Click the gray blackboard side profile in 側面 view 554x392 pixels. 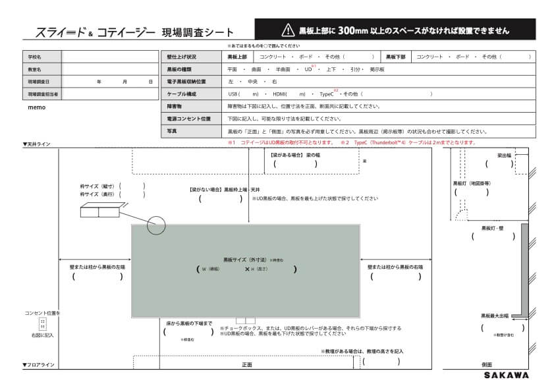522,270
